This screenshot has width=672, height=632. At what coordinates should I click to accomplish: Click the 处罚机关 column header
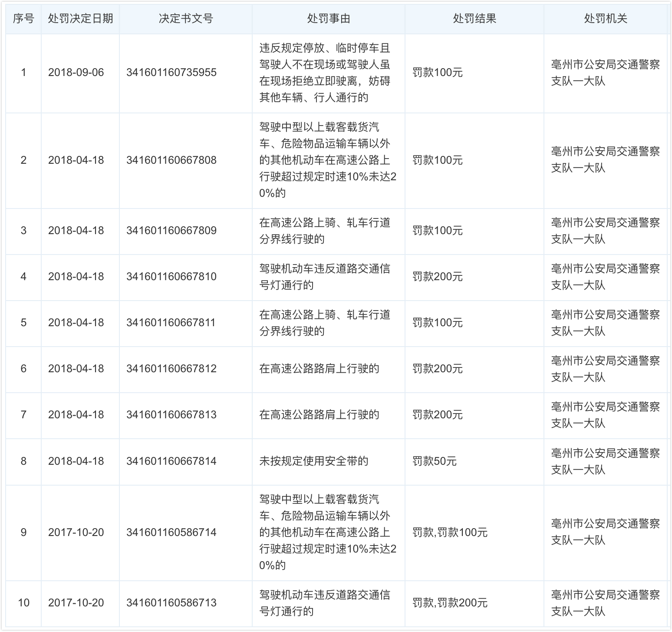pyautogui.click(x=606, y=18)
